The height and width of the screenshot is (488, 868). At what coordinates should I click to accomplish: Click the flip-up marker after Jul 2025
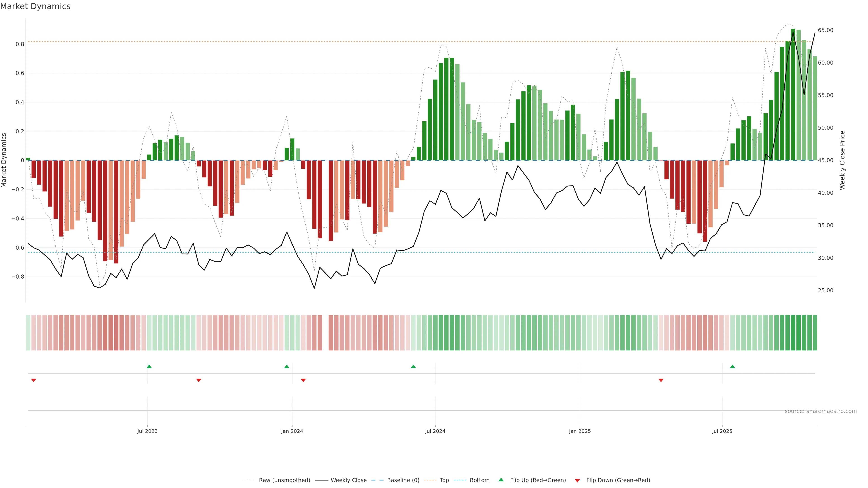click(733, 366)
